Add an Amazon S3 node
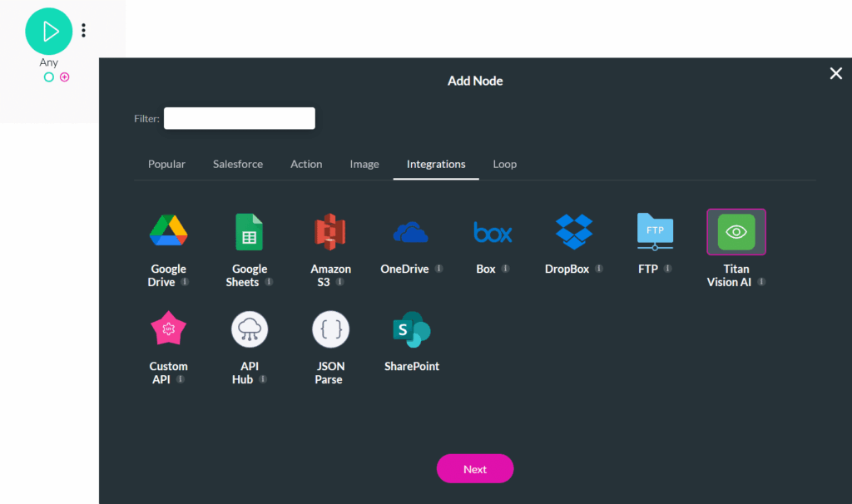 pos(330,231)
